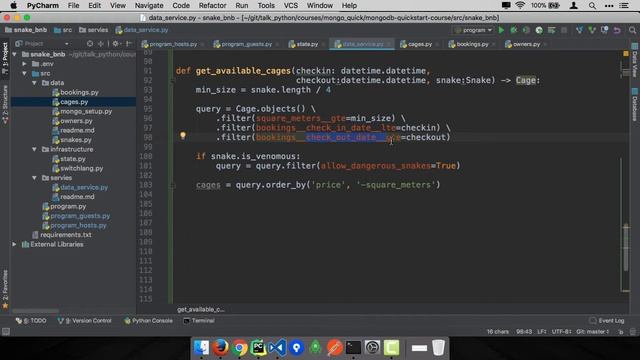Open Search Everywhere magnifier in toolbar

[632, 30]
